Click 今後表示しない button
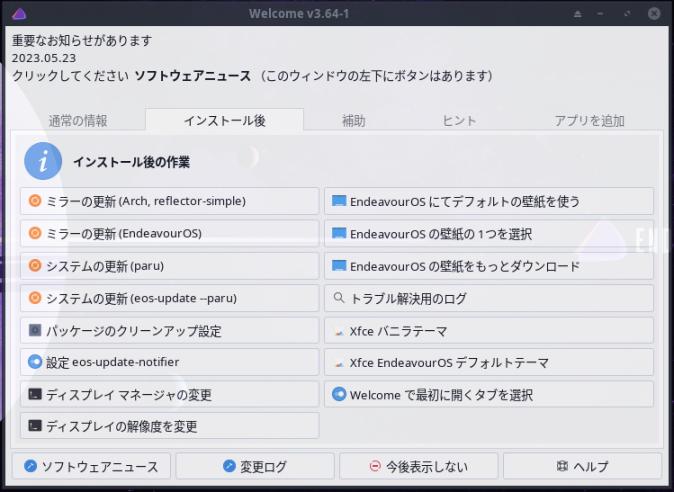Viewport: 674px width, 492px height. point(419,466)
